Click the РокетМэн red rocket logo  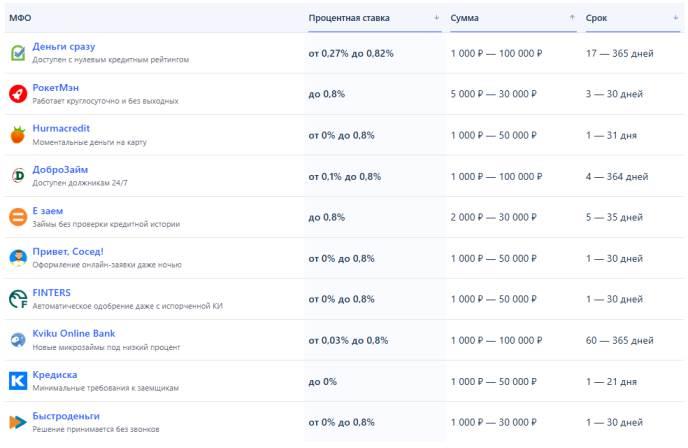[x=17, y=94]
